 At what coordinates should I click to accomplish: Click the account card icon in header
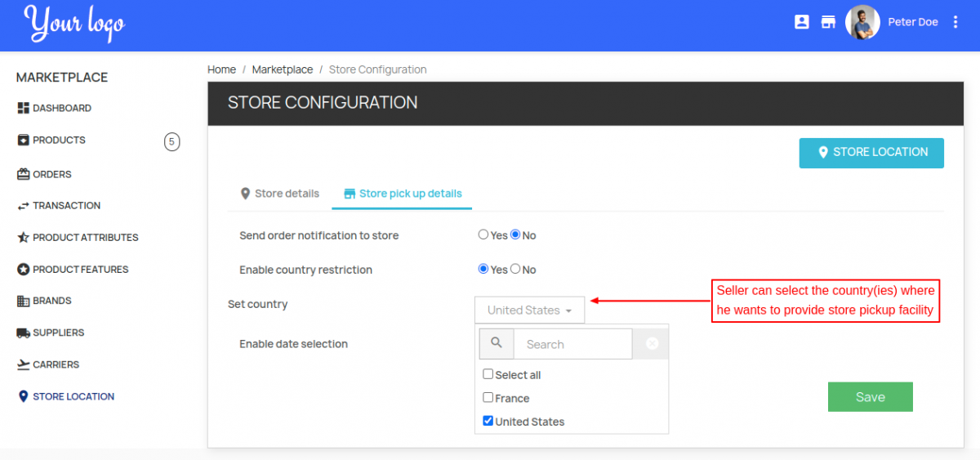point(802,22)
